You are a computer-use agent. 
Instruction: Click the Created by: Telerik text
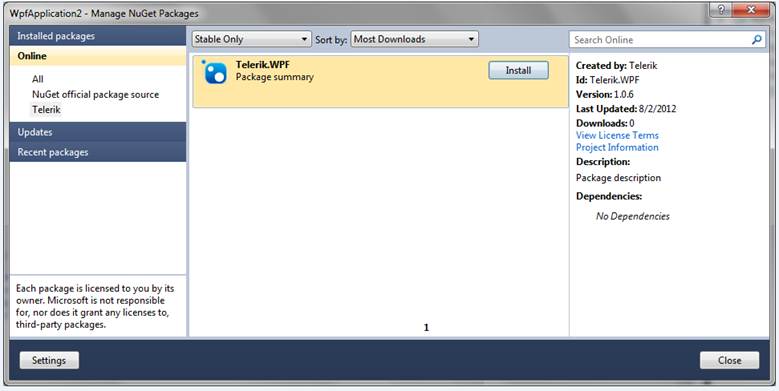coord(617,66)
